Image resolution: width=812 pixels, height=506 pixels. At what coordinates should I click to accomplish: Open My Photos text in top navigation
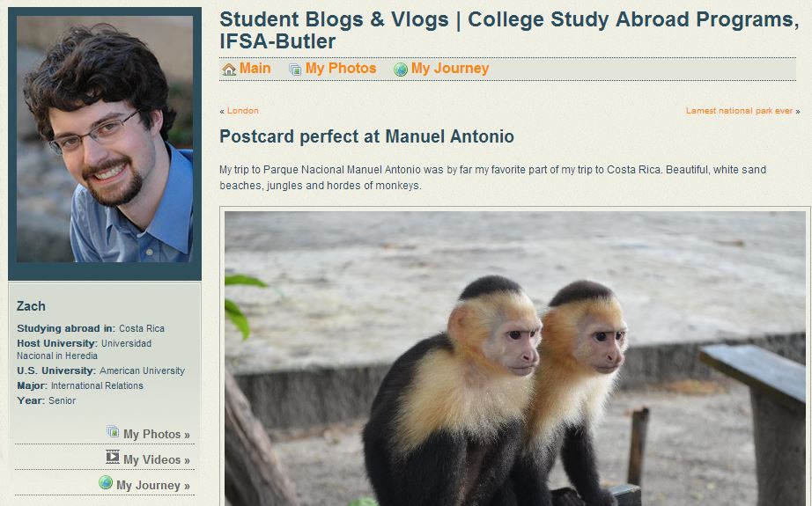click(x=341, y=69)
